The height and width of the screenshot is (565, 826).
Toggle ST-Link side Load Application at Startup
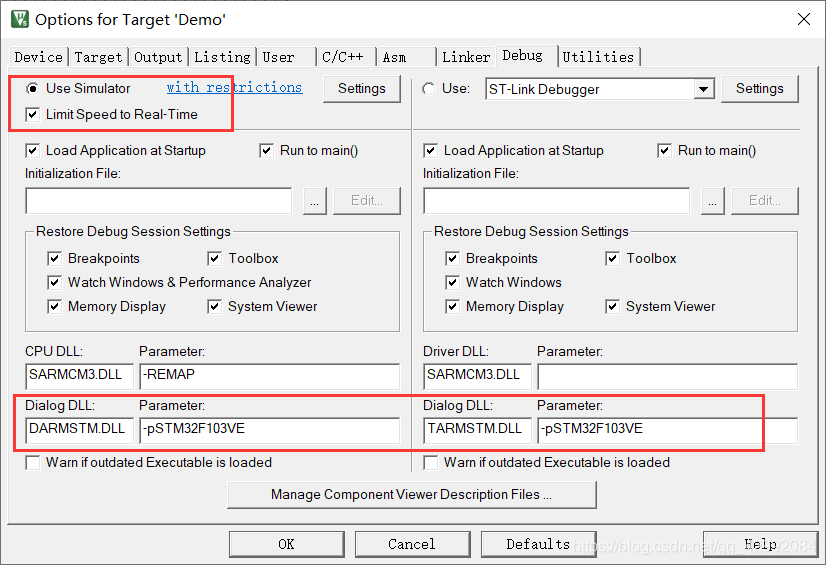pos(430,151)
